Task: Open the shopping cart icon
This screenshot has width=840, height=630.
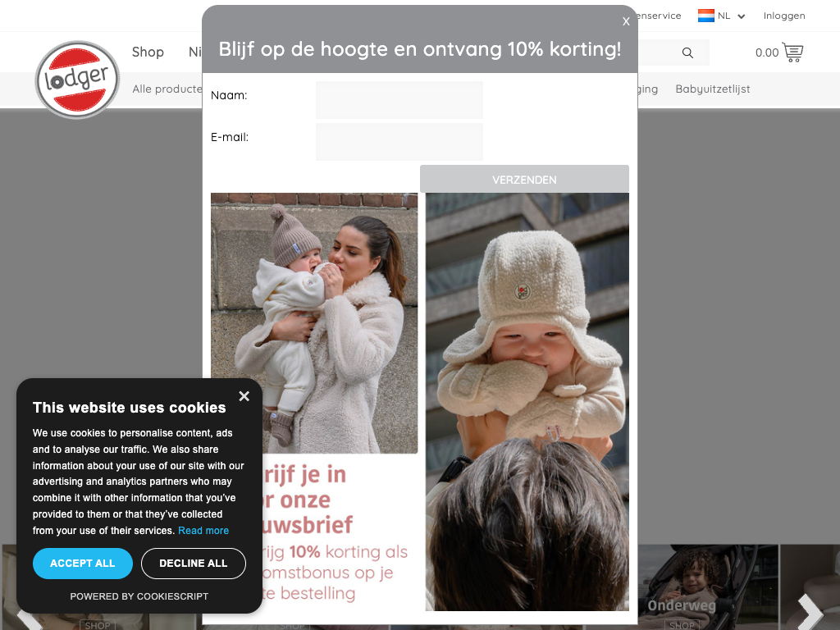Action: [792, 52]
